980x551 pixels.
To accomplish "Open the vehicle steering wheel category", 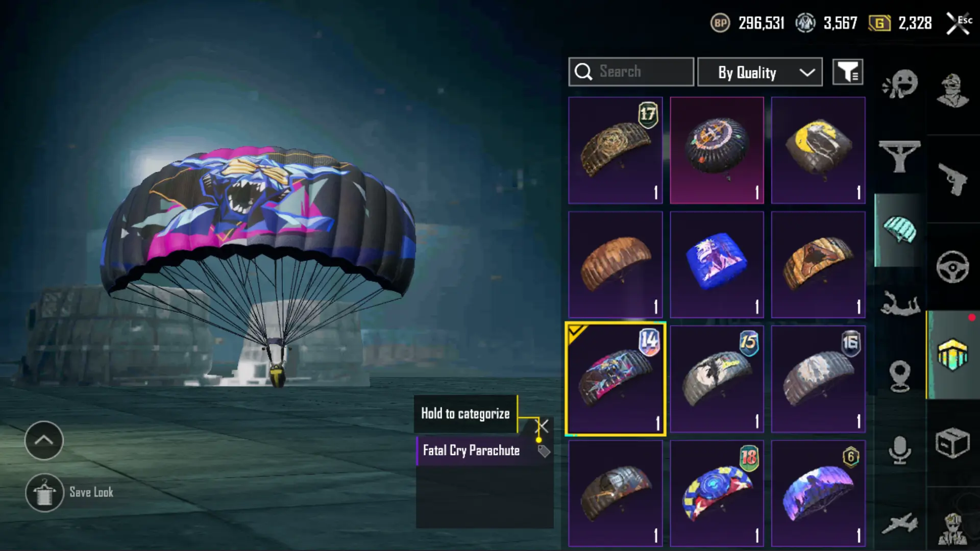I will (952, 266).
